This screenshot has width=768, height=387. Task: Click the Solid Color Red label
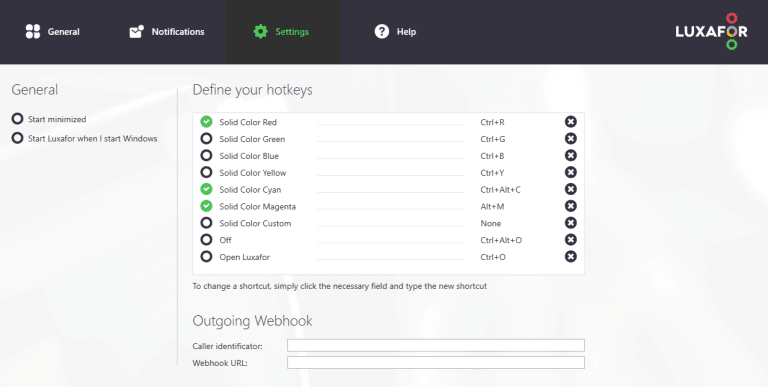(248, 122)
